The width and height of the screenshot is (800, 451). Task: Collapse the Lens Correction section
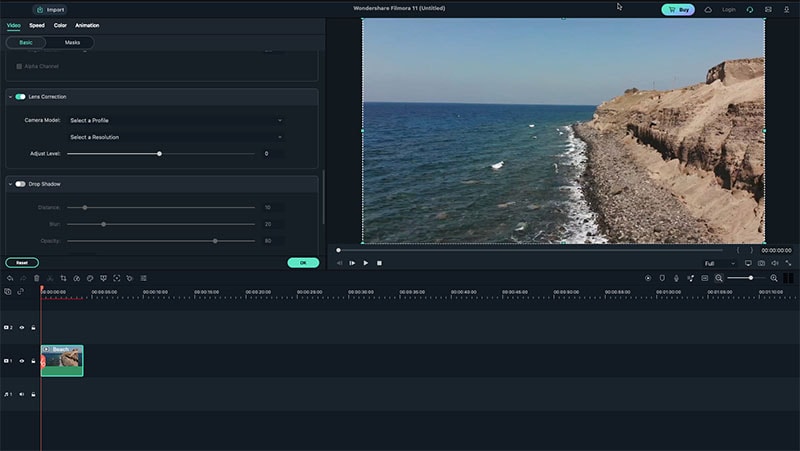(x=10, y=97)
